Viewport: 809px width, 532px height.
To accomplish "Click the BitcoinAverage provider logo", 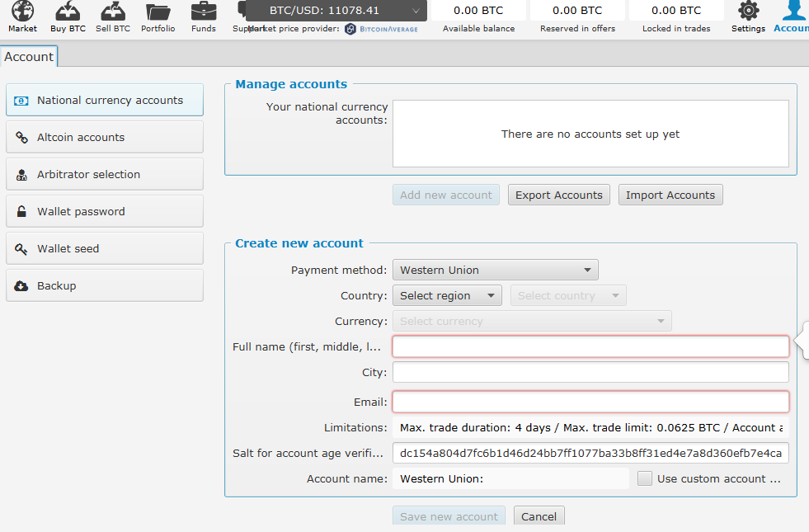I will click(x=381, y=30).
